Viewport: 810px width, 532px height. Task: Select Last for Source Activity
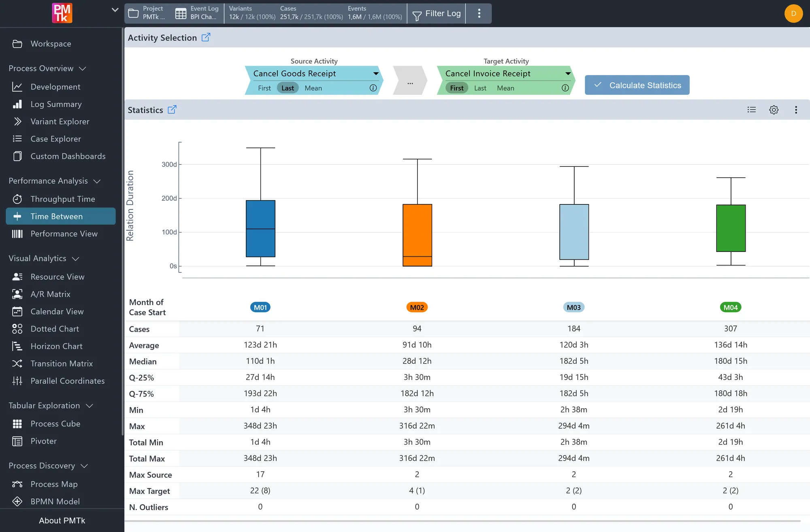pos(288,88)
